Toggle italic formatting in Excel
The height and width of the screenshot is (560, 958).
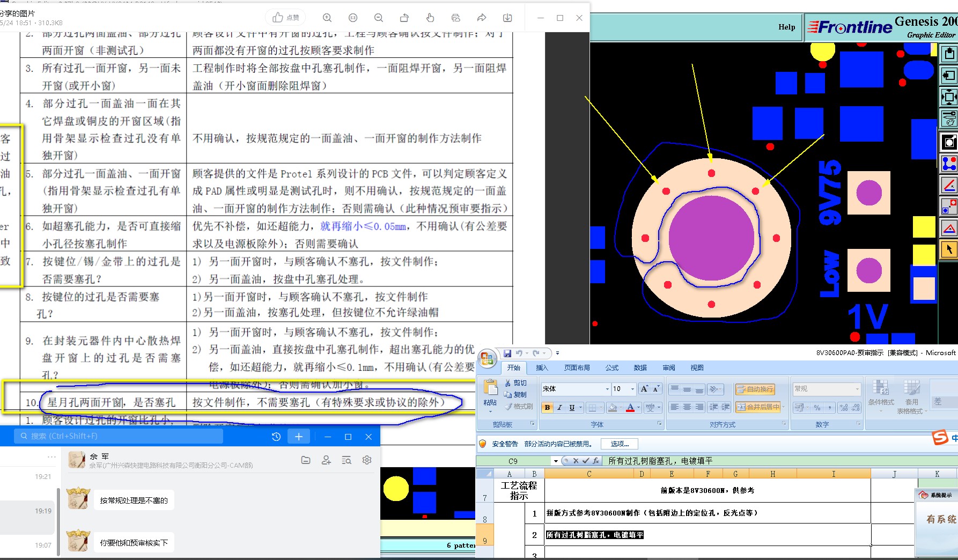(559, 408)
